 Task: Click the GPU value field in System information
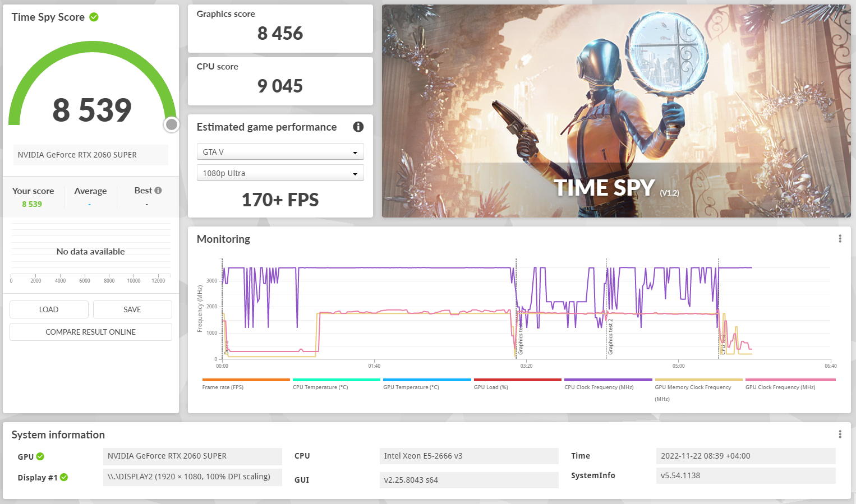pos(192,456)
